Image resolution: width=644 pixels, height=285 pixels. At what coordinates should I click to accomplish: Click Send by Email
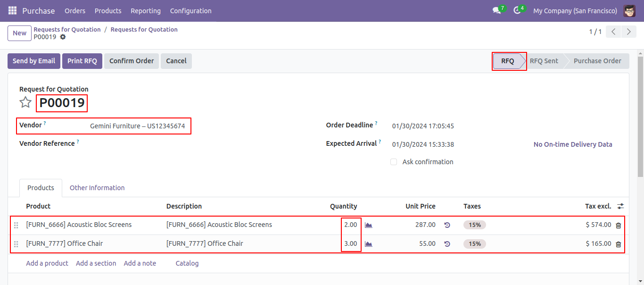34,61
